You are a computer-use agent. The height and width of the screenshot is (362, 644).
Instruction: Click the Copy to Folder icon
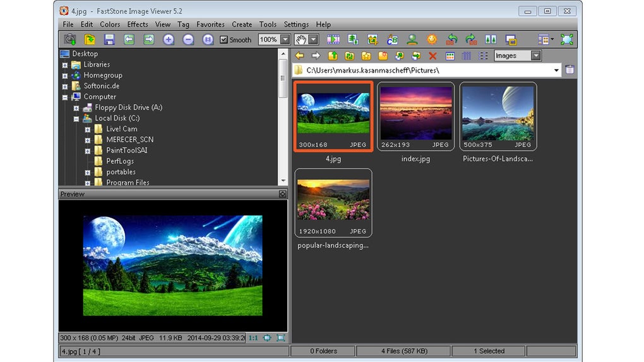399,55
